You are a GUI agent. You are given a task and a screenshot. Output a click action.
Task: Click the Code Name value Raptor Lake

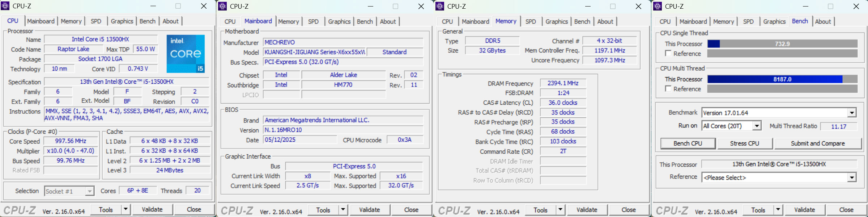[73, 49]
